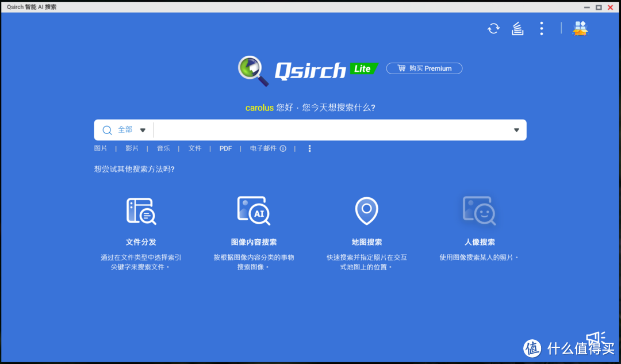The height and width of the screenshot is (364, 621).
Task: Click the magnifier icon in search bar
Action: coord(107,130)
